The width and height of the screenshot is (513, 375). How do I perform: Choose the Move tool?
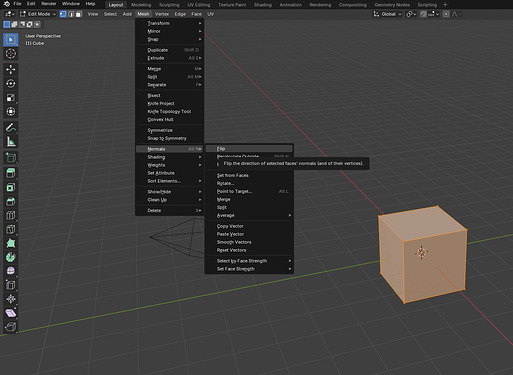(11, 69)
